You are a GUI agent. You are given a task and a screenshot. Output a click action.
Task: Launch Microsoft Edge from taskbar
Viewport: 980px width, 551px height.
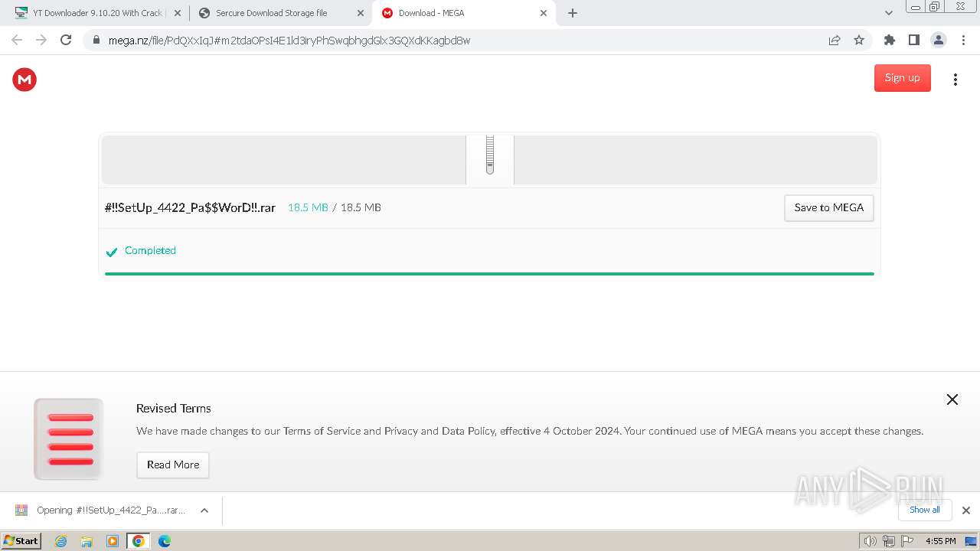point(165,541)
